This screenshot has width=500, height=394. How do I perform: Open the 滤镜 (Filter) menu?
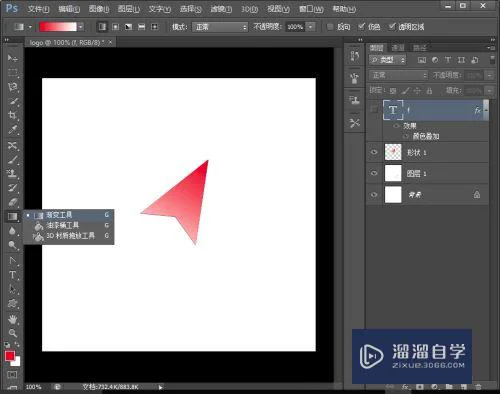221,9
